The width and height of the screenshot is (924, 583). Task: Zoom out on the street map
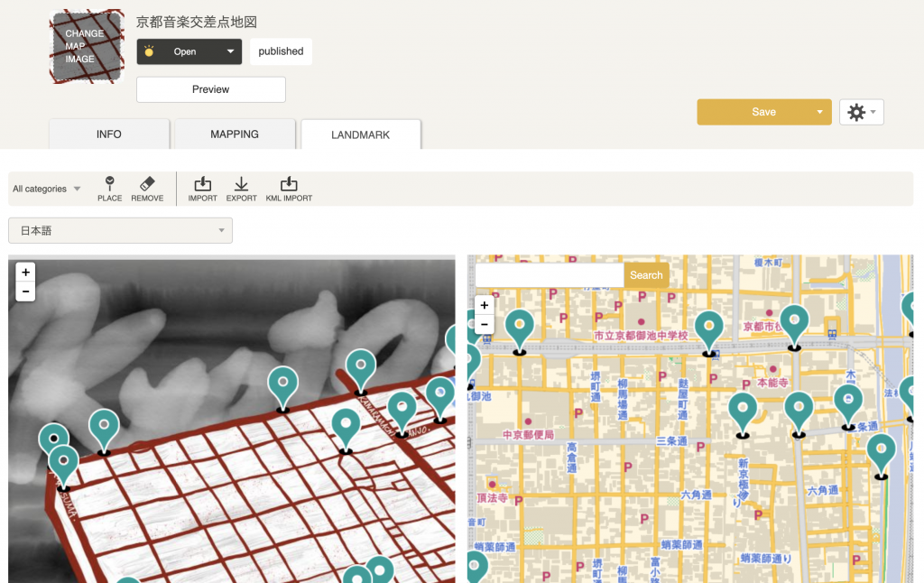[484, 325]
